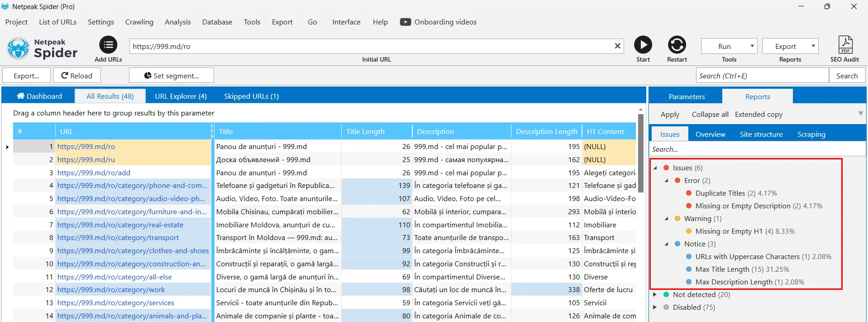Sort by the Description Length column header
868x322 pixels.
click(x=546, y=131)
